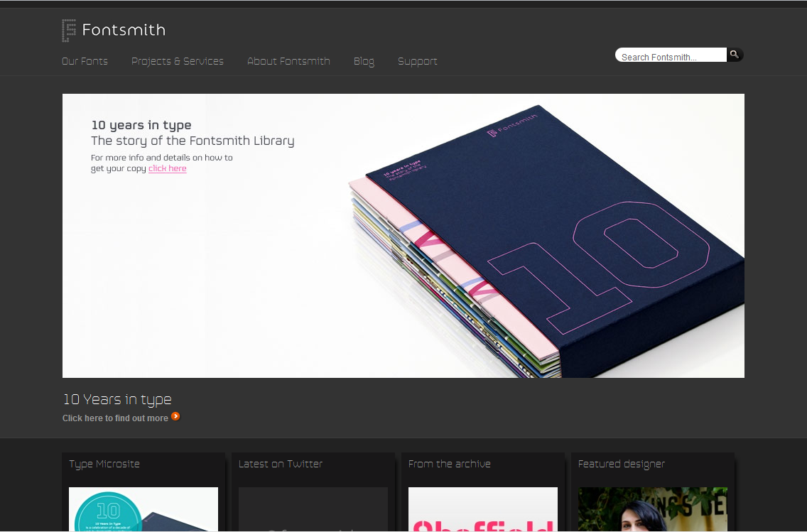Open the Support page

[418, 61]
